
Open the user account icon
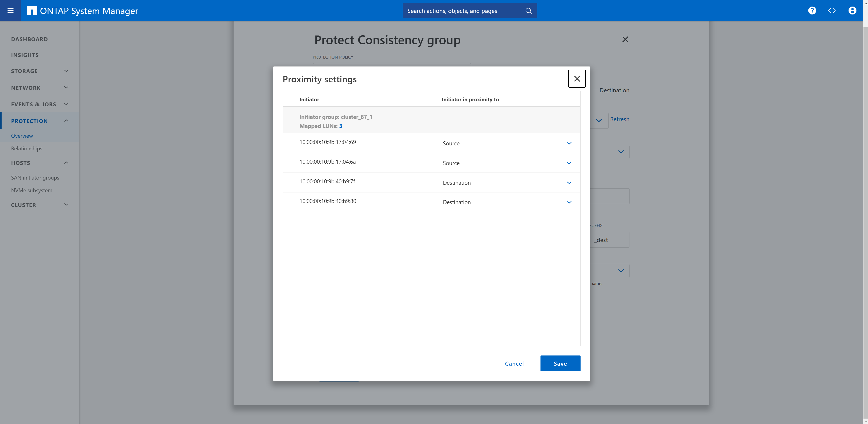click(x=852, y=10)
